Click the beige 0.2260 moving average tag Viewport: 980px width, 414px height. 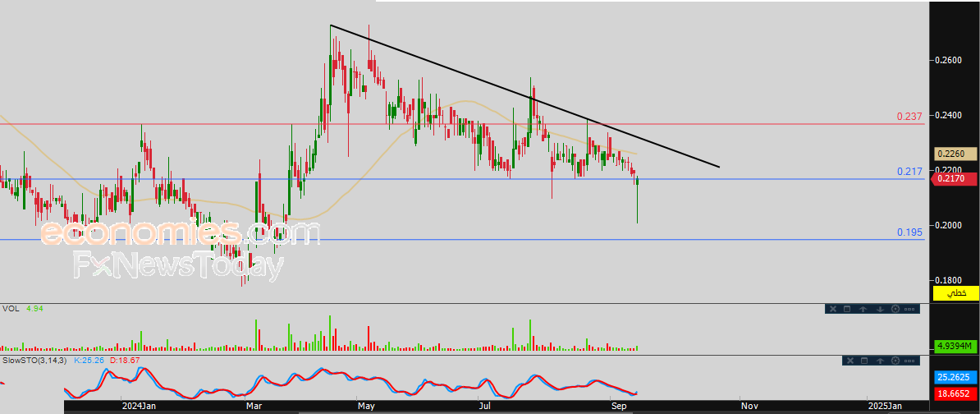955,154
